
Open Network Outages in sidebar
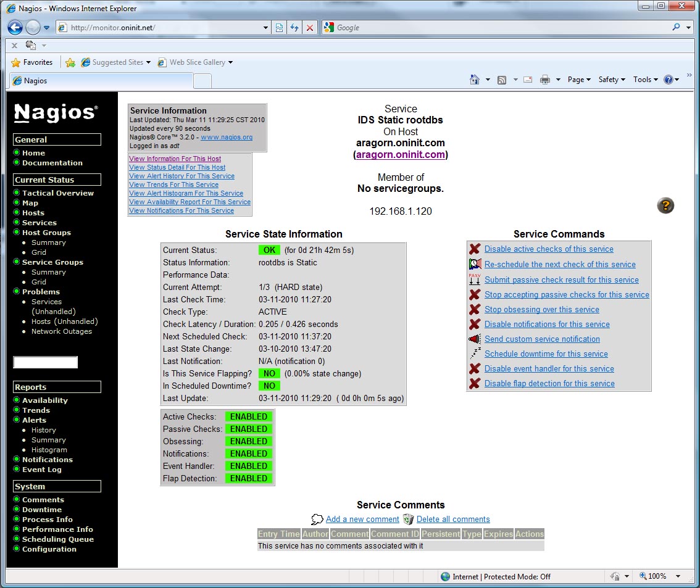[x=62, y=331]
